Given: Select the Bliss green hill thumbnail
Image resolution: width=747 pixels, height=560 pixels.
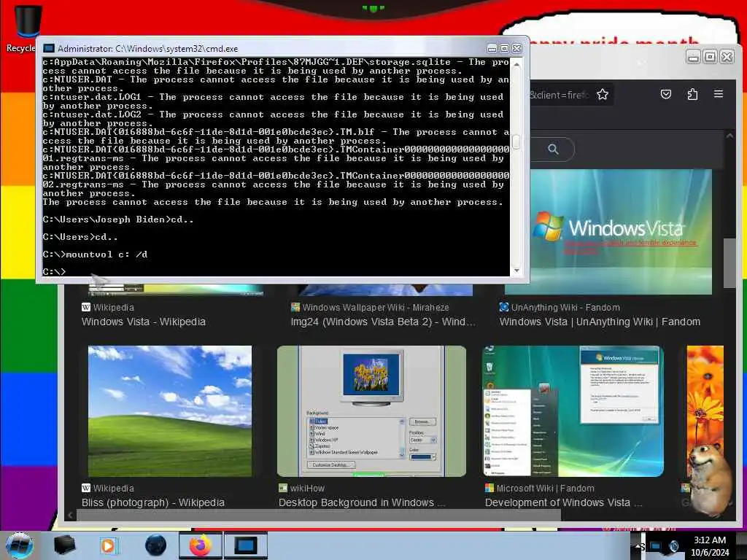Looking at the screenshot, I should pyautogui.click(x=170, y=411).
